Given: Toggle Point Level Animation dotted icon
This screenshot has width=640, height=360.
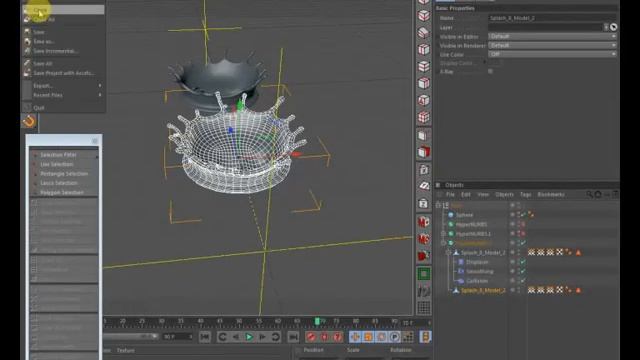Looking at the screenshot, I should tap(408, 337).
